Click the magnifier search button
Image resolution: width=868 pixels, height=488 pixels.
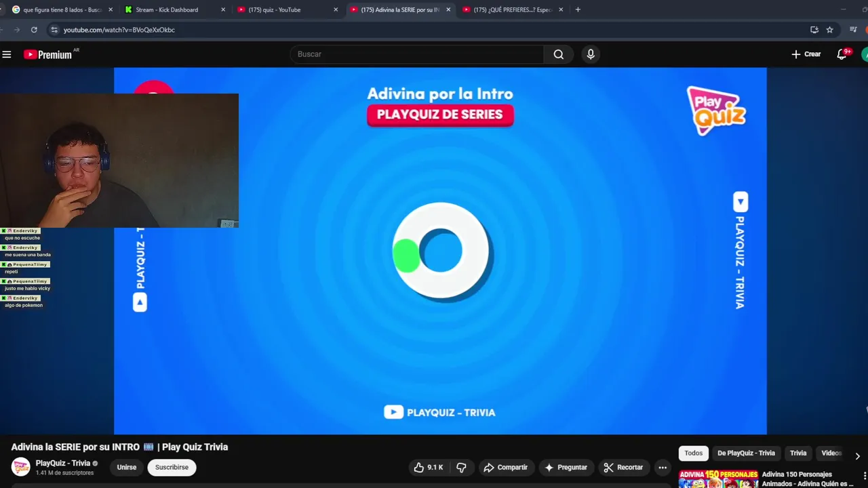(558, 54)
